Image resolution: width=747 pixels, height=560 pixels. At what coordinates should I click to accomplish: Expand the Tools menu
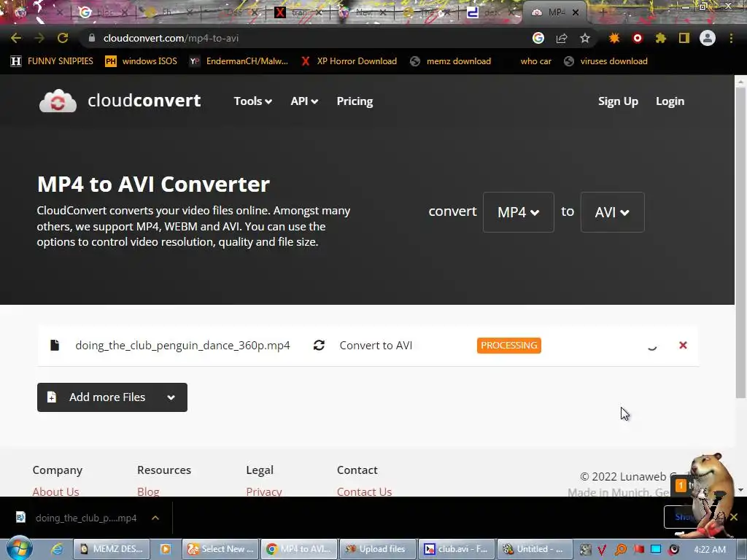click(x=252, y=101)
